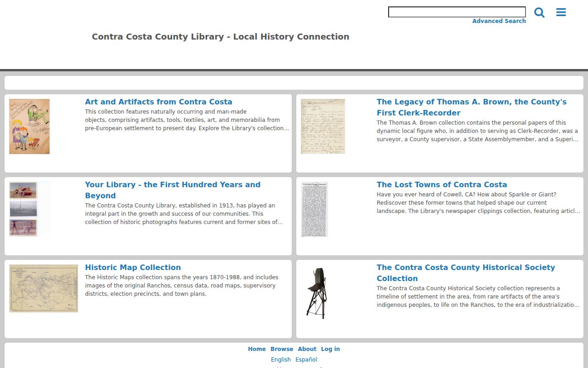Click the Your Library description text
The image size is (588, 368).
pos(184,214)
